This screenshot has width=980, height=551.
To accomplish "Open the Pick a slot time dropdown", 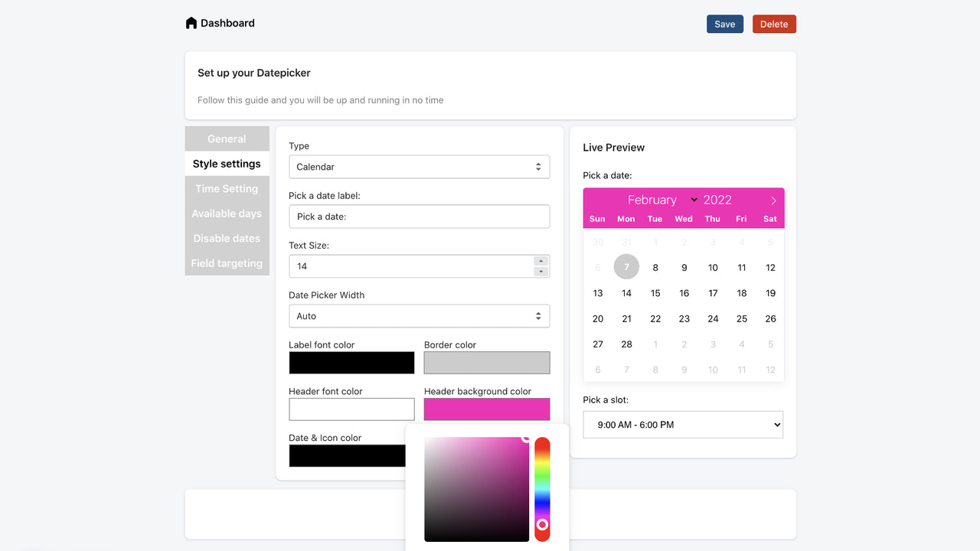I will coord(682,424).
